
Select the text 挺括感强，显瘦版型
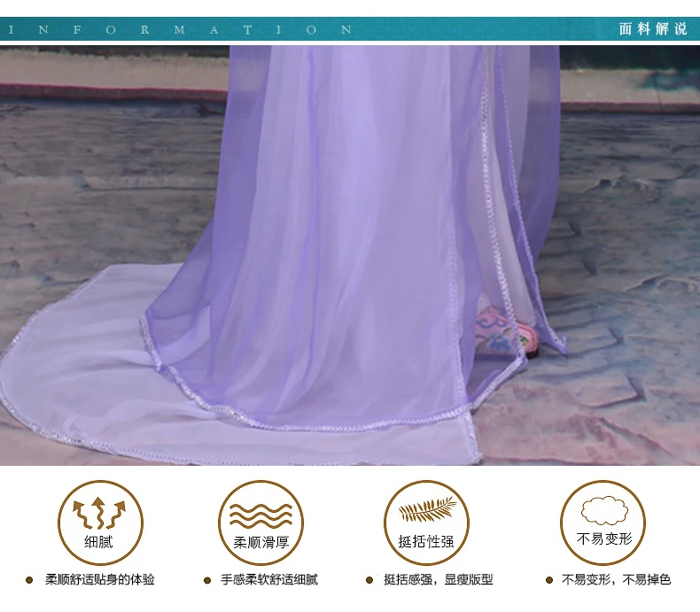(x=438, y=579)
